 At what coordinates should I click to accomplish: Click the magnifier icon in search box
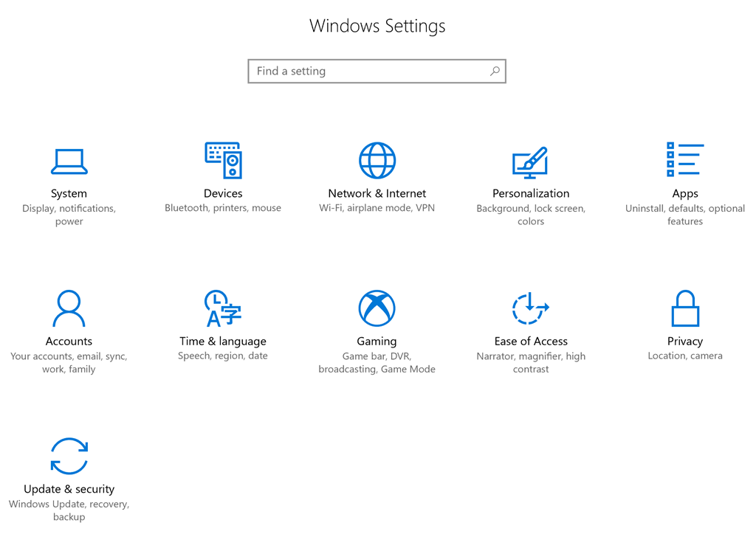click(x=495, y=72)
